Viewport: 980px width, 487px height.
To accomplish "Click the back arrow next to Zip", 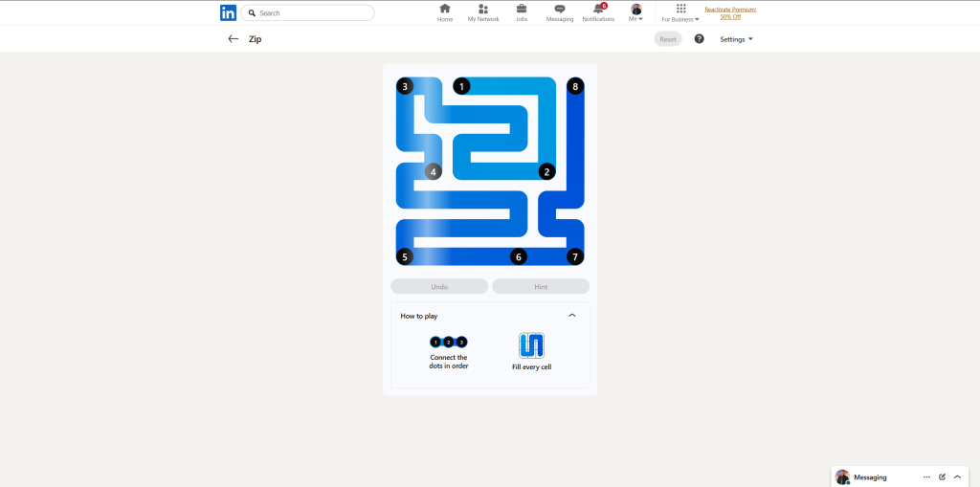I will [234, 39].
